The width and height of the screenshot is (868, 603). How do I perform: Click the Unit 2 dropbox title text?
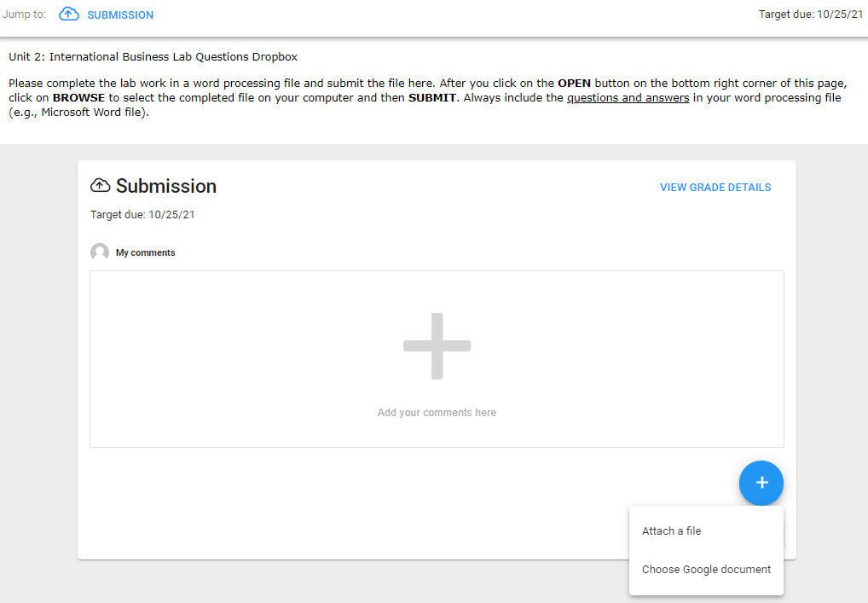153,57
